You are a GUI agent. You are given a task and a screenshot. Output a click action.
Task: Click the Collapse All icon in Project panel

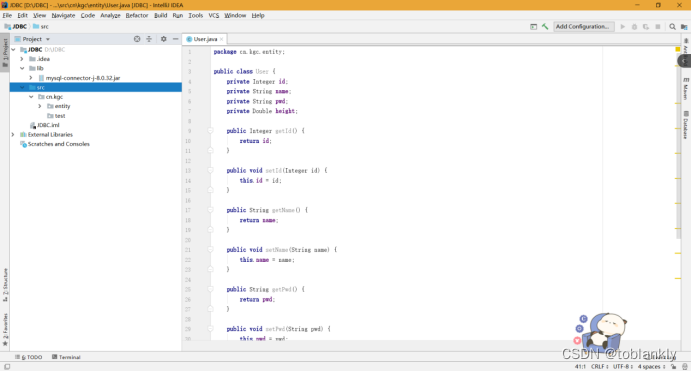(149, 39)
